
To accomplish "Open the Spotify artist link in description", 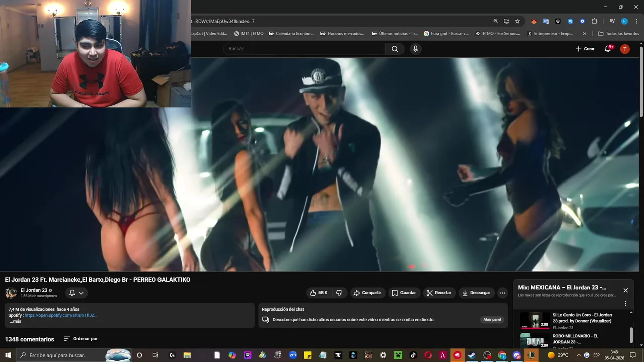I will tap(60, 315).
